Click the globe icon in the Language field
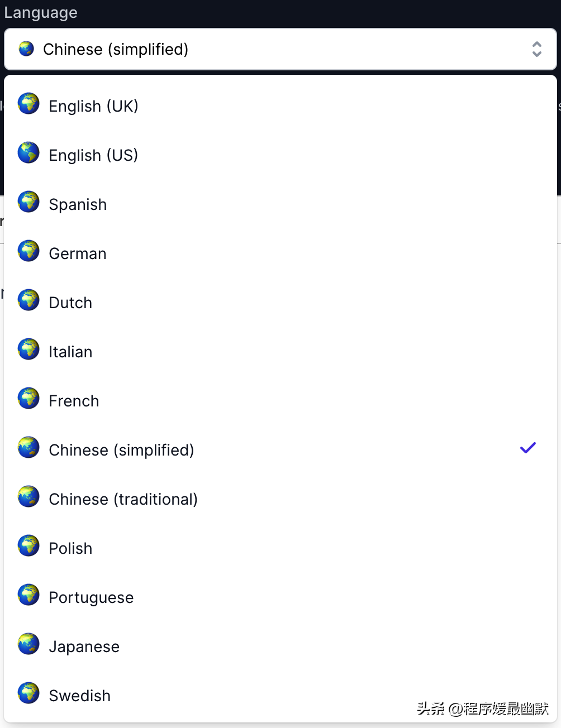This screenshot has width=561, height=728. [26, 49]
